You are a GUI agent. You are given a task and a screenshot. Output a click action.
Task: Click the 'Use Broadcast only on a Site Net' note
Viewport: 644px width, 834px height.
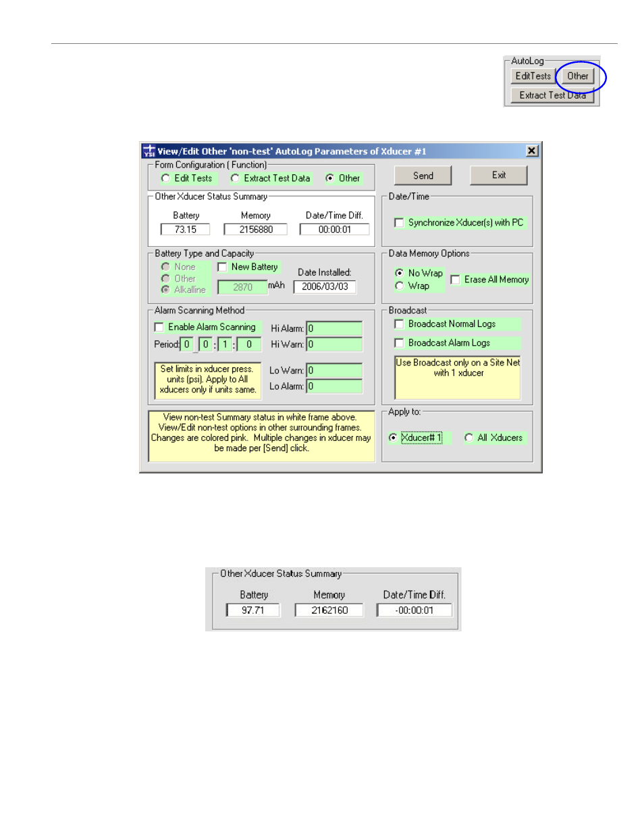(458, 377)
